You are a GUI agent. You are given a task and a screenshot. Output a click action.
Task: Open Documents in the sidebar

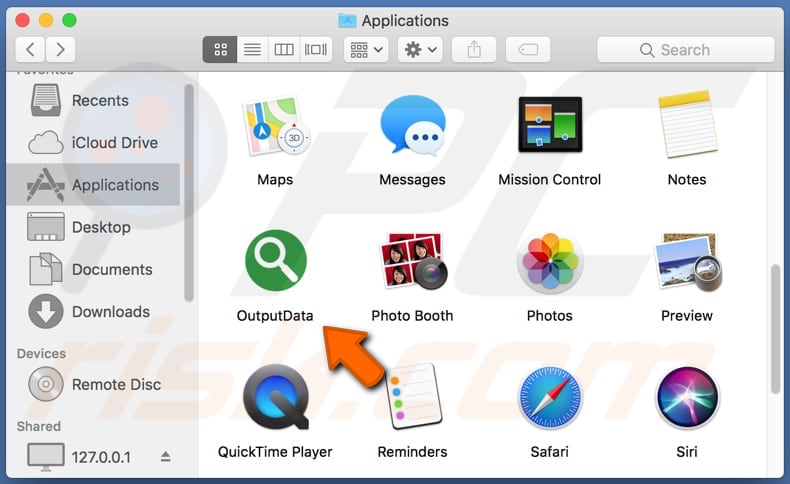[93, 269]
